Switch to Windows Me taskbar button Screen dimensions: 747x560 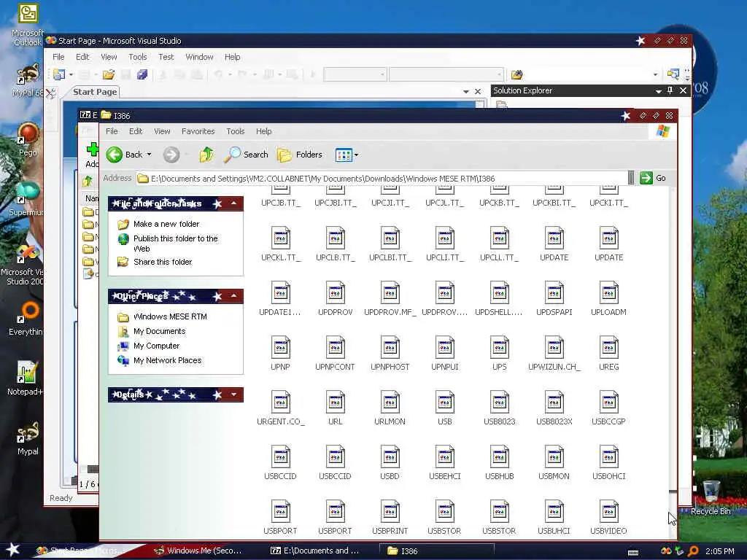point(198,551)
